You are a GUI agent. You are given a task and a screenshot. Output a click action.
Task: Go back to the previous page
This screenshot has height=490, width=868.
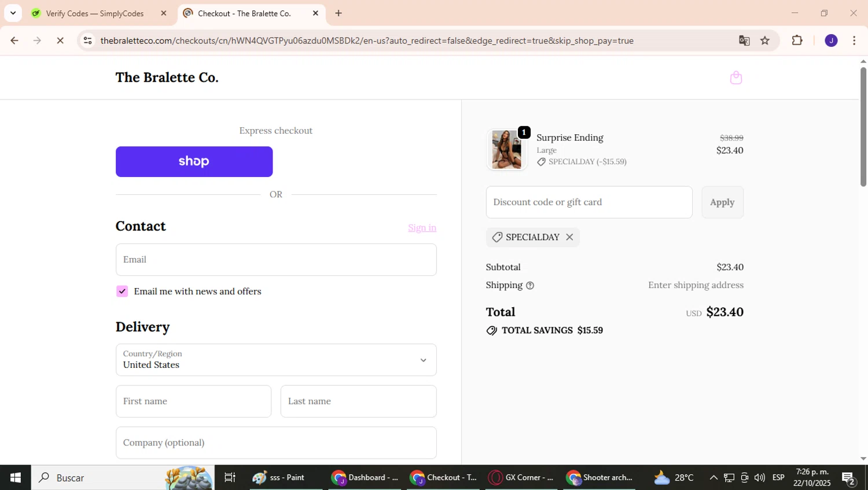tap(14, 40)
